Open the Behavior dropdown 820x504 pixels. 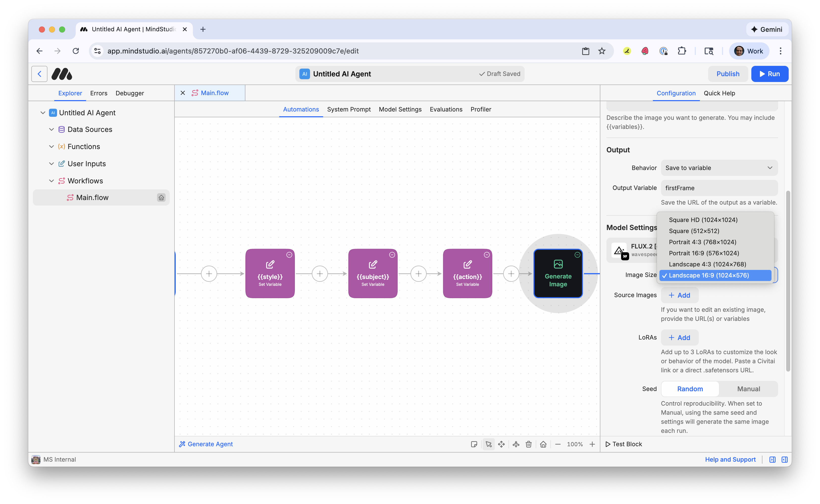719,168
